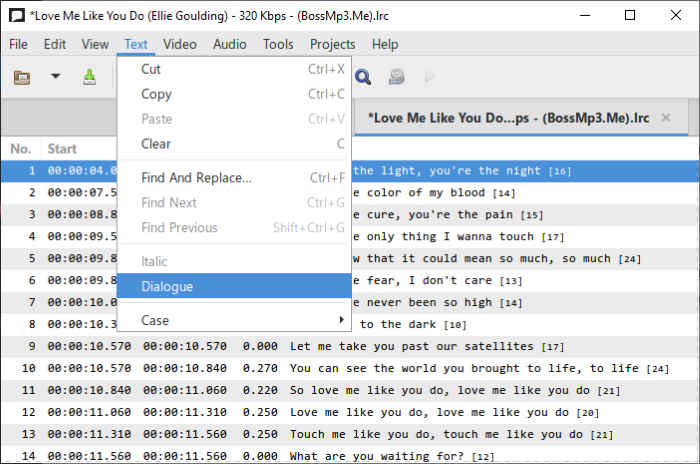
Task: Choose Copy from the Text menu
Action: [x=234, y=94]
